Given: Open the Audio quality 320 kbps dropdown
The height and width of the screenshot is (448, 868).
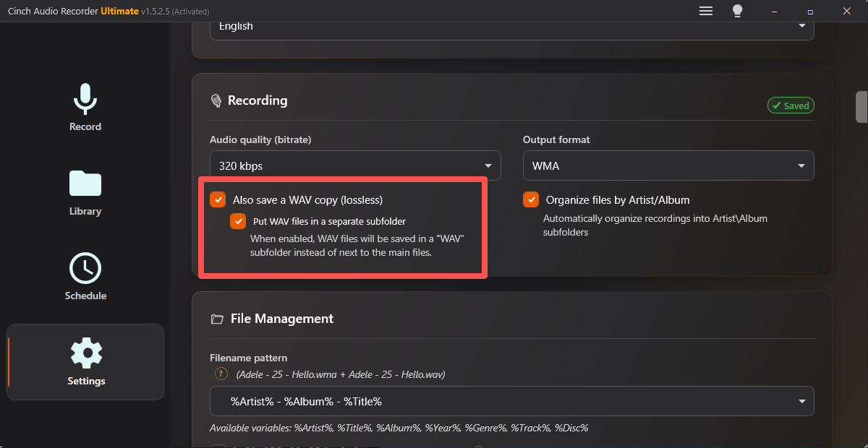Looking at the screenshot, I should tap(355, 165).
